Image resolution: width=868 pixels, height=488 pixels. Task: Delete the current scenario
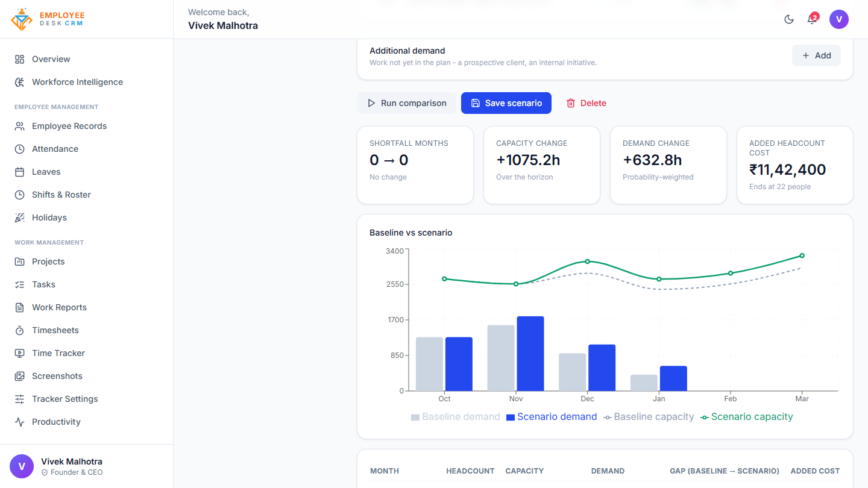tap(586, 103)
